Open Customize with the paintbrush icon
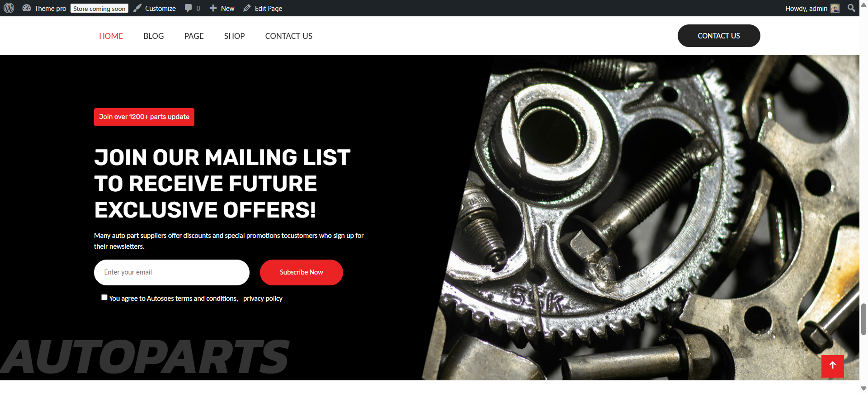The height and width of the screenshot is (393, 868). coord(137,8)
